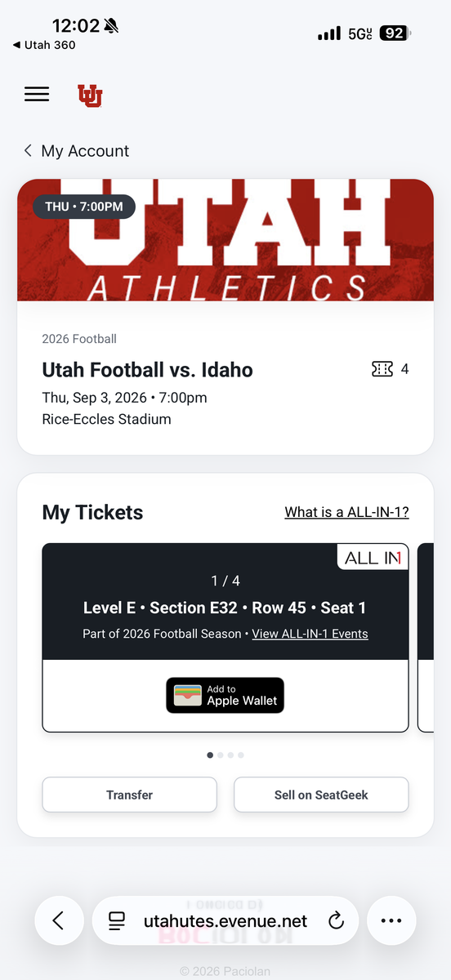This screenshot has height=980, width=451.
Task: Tap the utahutes.evenue.net address bar
Action: click(225, 920)
